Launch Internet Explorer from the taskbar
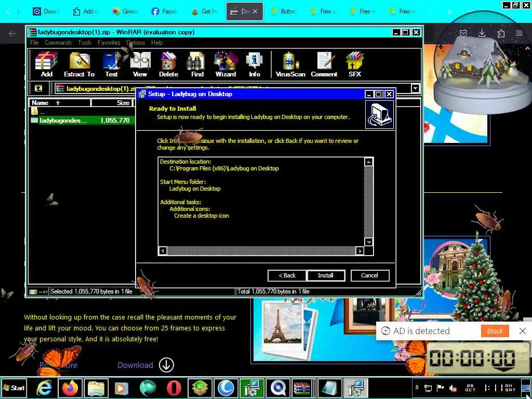Viewport: 532px width, 399px height. tap(44, 388)
